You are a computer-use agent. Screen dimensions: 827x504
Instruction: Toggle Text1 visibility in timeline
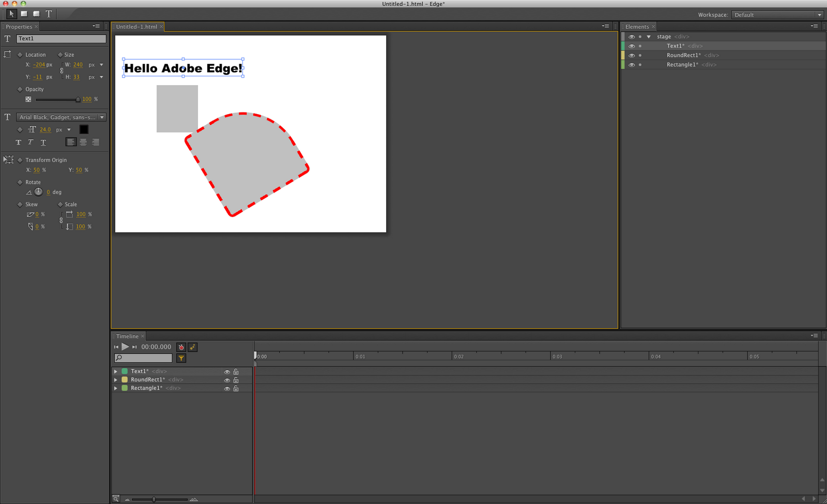point(227,372)
